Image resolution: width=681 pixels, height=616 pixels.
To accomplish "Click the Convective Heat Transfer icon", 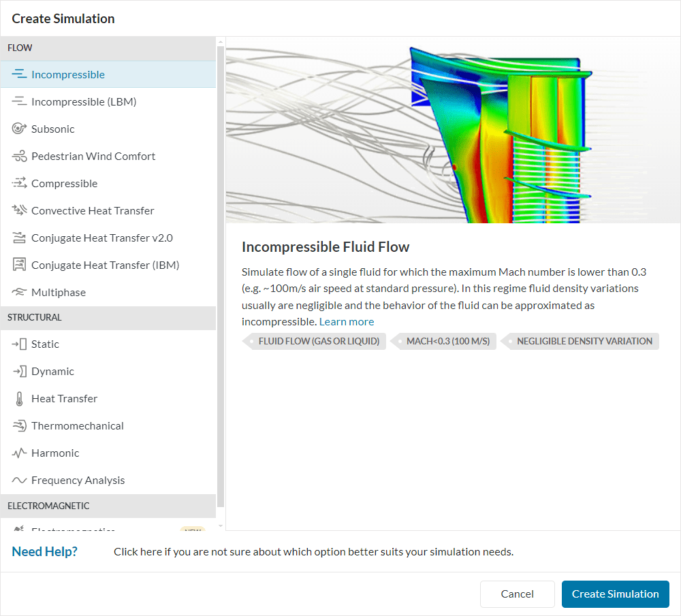I will coord(19,211).
